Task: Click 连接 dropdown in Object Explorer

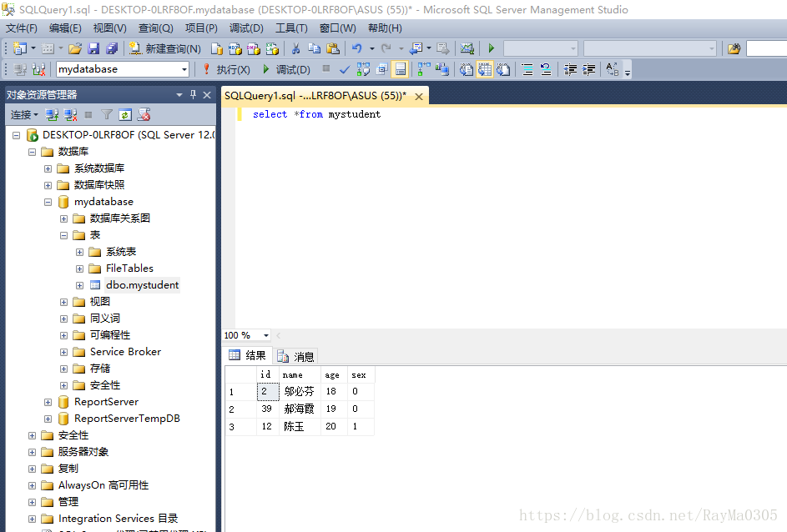Action: point(24,115)
